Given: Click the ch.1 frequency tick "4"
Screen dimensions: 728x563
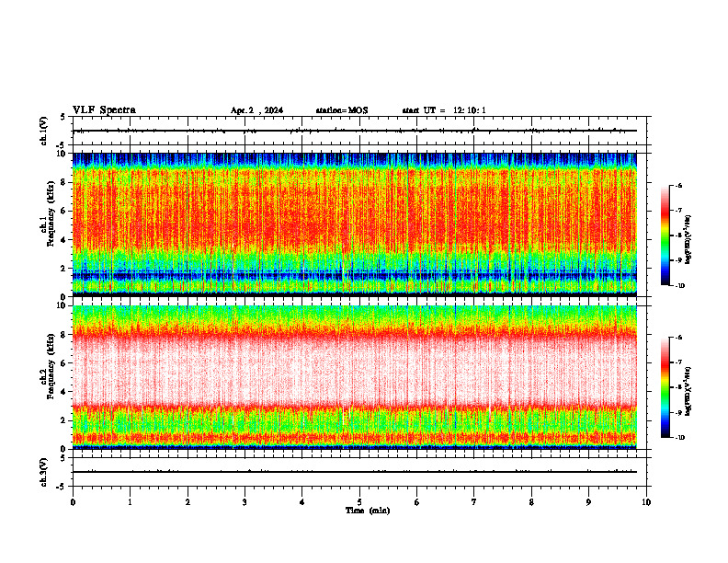Looking at the screenshot, I should (64, 240).
